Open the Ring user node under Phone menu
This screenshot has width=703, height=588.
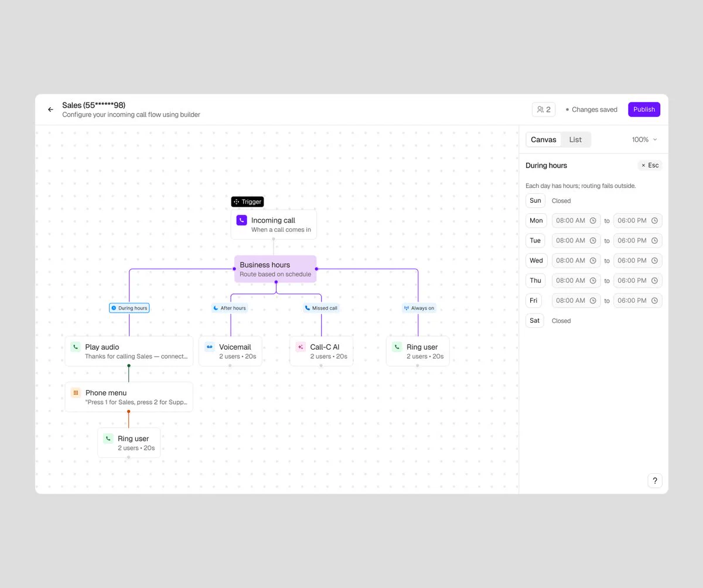pos(129,443)
